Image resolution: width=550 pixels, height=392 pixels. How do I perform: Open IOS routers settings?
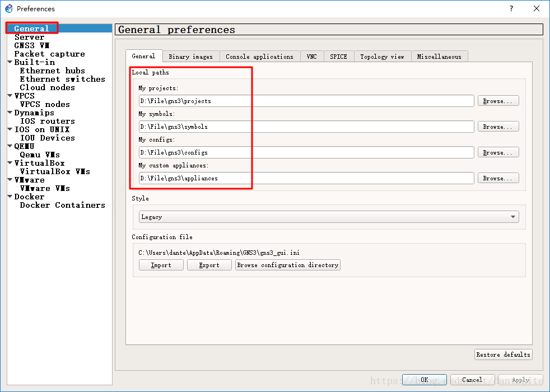pos(48,122)
